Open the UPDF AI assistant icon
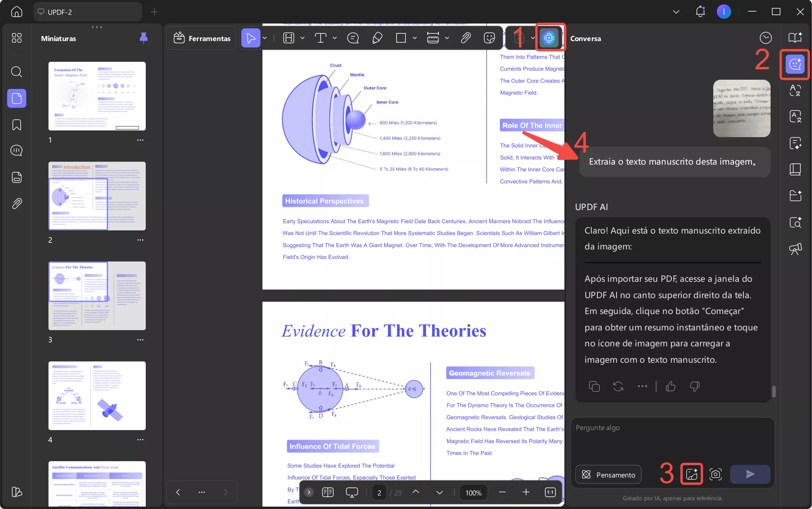Image resolution: width=812 pixels, height=509 pixels. 549,38
